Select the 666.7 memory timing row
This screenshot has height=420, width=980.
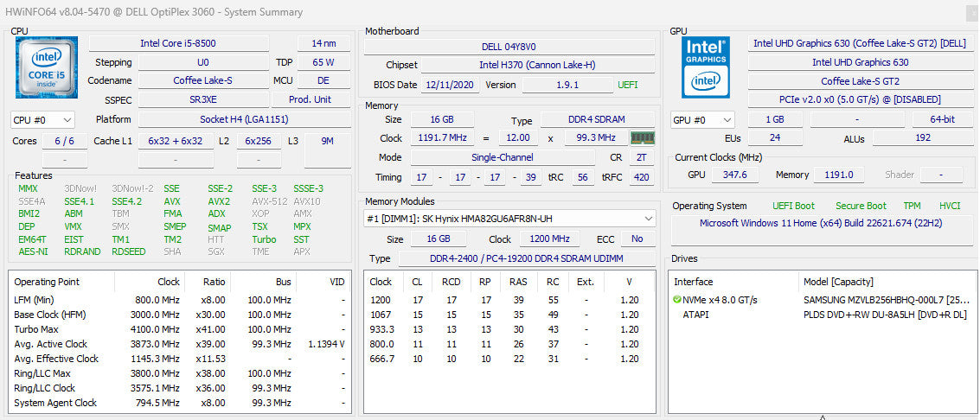click(x=509, y=359)
